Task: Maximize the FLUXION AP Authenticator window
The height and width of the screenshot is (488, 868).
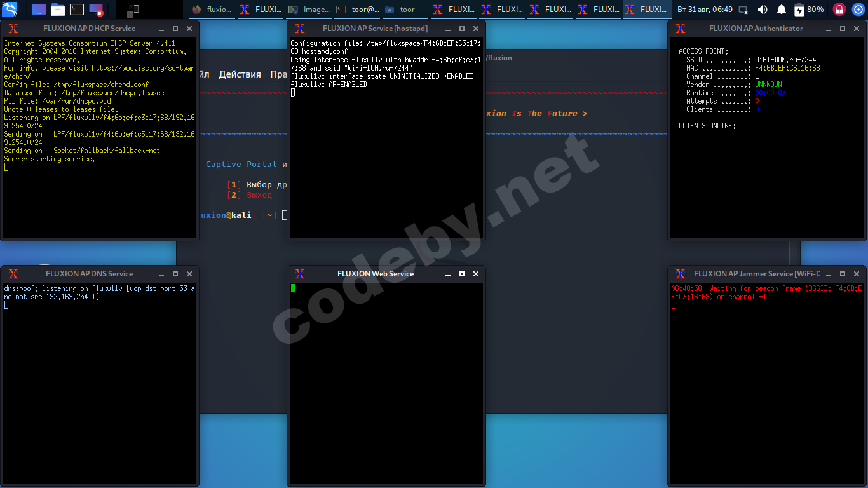Action: click(x=843, y=29)
